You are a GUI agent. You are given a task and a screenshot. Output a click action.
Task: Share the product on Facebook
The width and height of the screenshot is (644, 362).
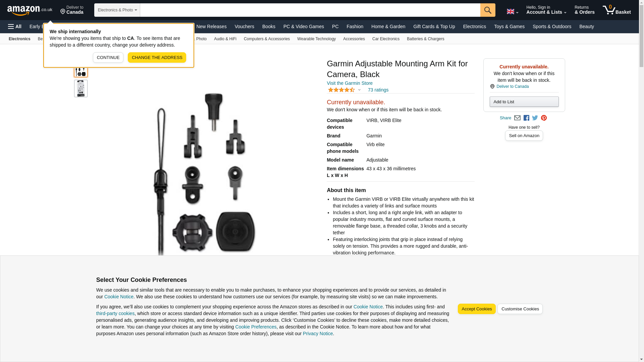coord(526,118)
